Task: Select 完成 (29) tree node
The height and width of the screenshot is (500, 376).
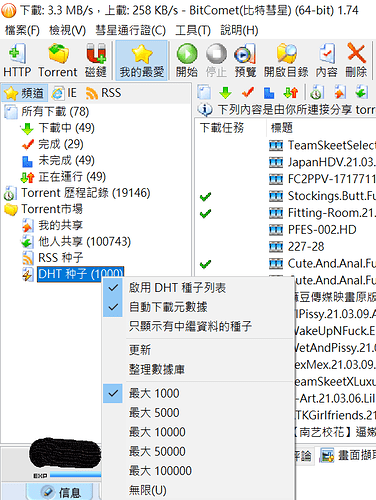Action: pyautogui.click(x=61, y=144)
